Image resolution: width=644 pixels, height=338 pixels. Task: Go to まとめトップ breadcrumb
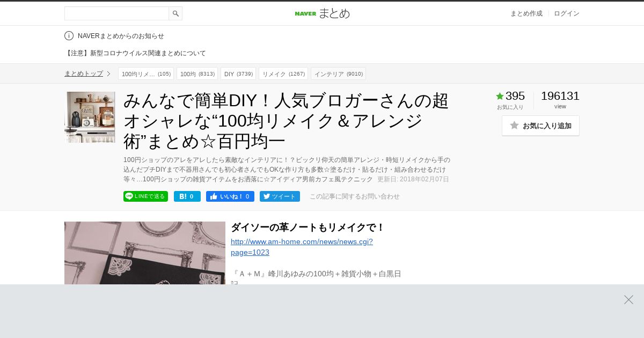[x=84, y=74]
